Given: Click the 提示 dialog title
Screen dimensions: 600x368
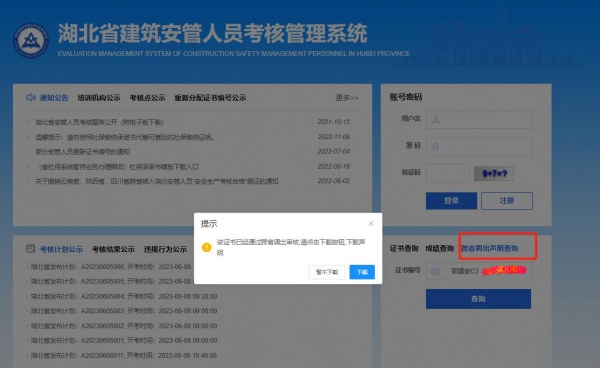Looking at the screenshot, I should [209, 224].
